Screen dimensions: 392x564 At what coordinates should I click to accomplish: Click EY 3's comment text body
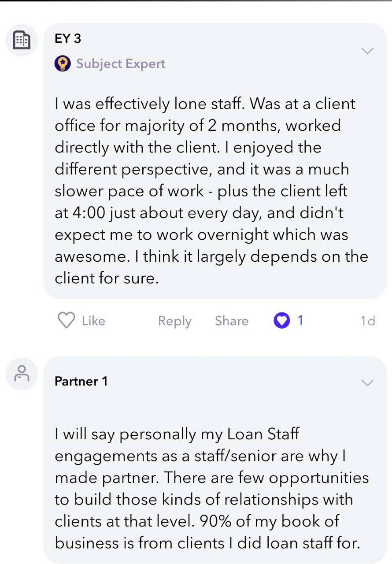click(211, 191)
